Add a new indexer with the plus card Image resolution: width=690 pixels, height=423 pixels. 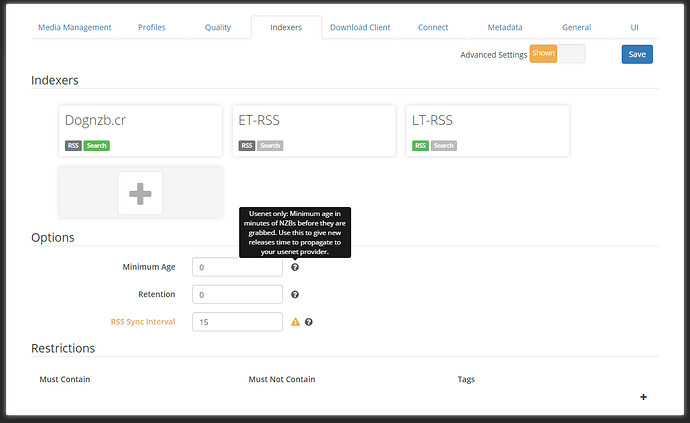140,193
